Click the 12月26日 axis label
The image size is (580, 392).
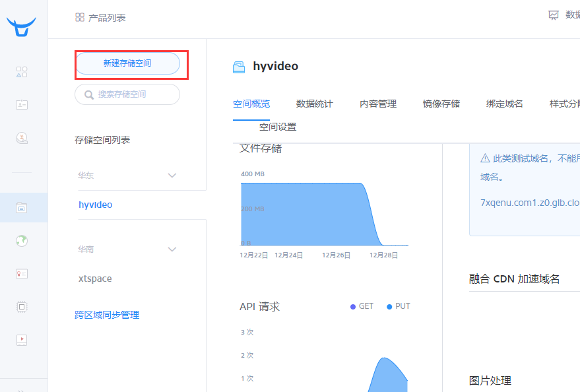point(337,255)
